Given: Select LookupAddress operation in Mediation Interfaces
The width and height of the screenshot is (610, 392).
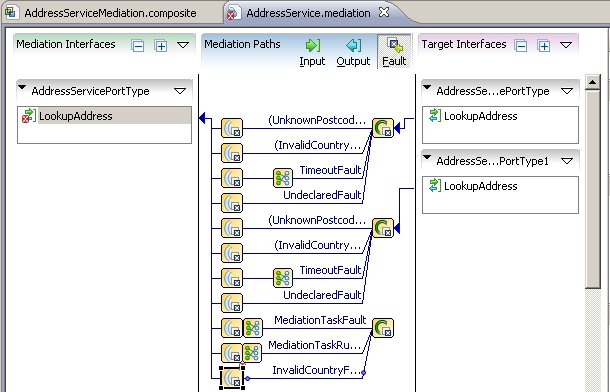Looking at the screenshot, I should (x=104, y=116).
